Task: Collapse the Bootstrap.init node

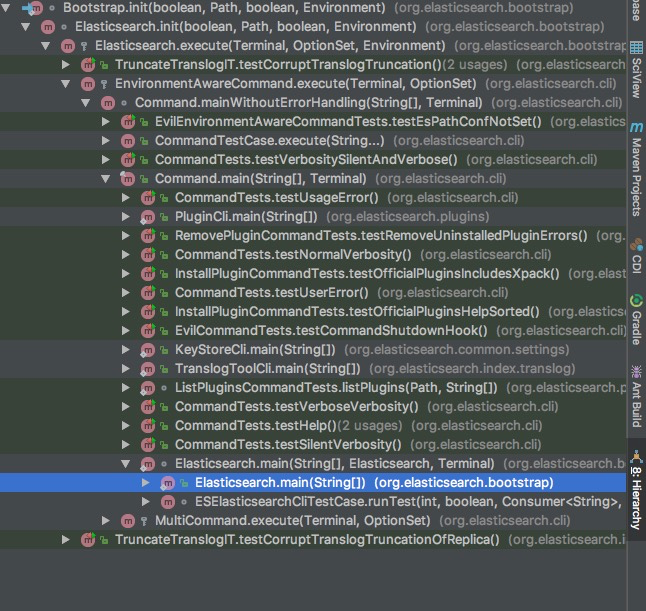Action: coord(6,7)
